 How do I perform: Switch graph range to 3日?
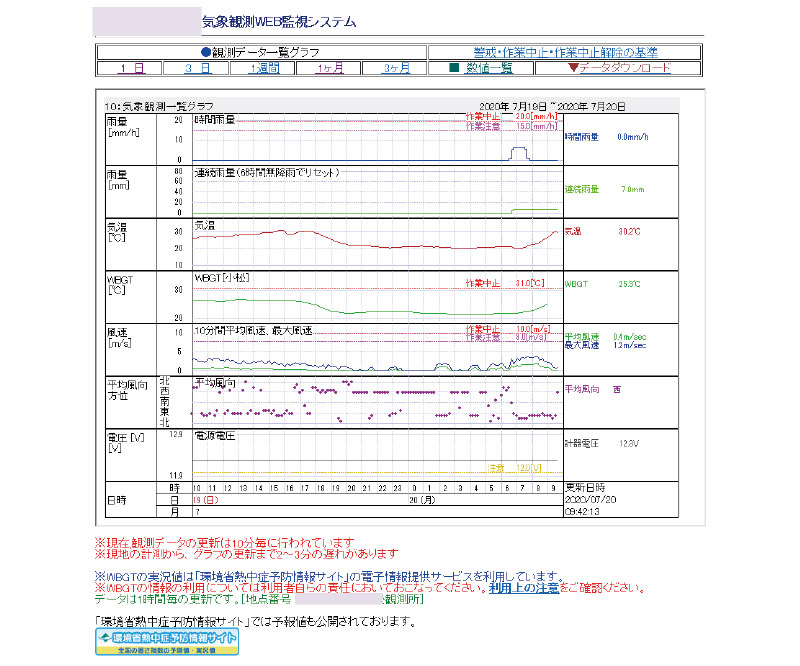[197, 68]
